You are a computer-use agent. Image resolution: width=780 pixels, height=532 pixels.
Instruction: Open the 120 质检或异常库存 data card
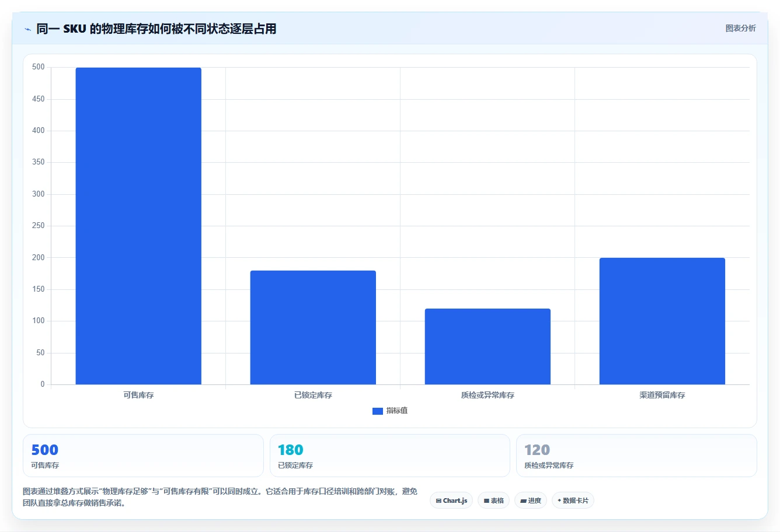coord(636,456)
